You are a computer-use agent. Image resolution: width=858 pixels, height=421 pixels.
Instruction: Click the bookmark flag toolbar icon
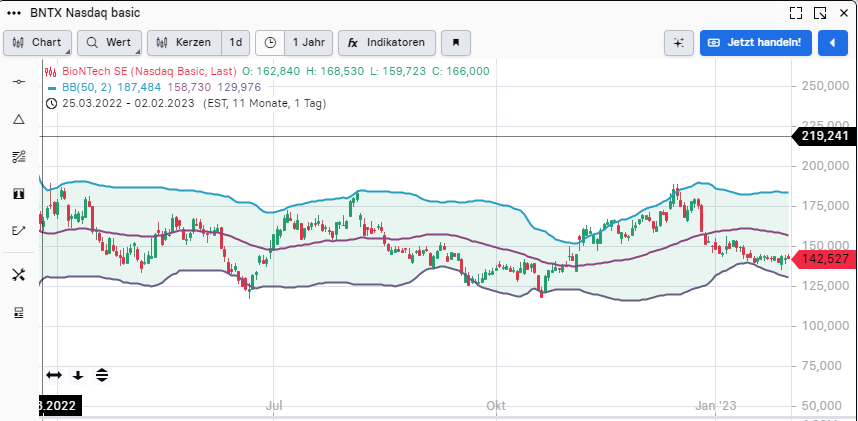[456, 43]
